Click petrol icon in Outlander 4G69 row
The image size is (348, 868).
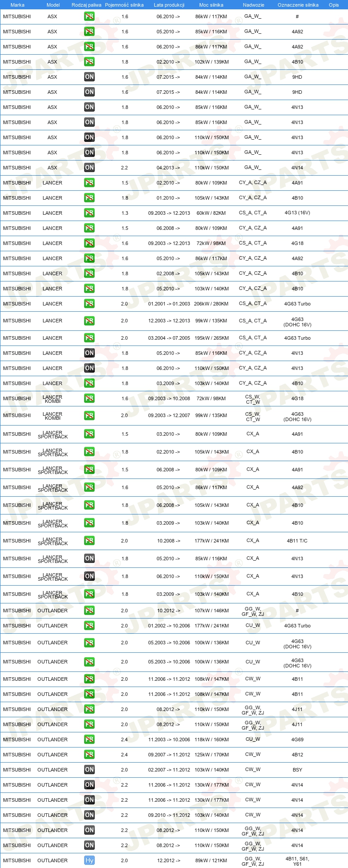point(89,739)
